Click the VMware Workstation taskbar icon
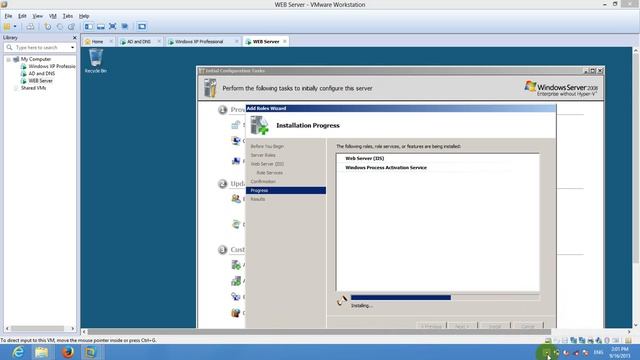 [x=91, y=352]
